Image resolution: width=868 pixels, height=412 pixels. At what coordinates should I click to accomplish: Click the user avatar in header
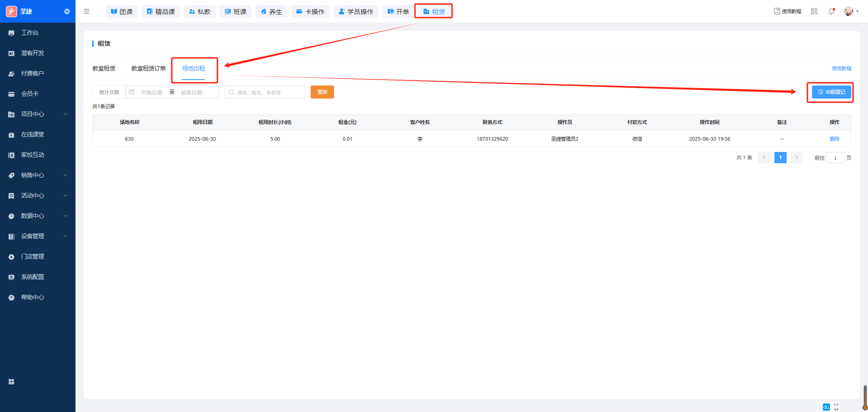(848, 11)
